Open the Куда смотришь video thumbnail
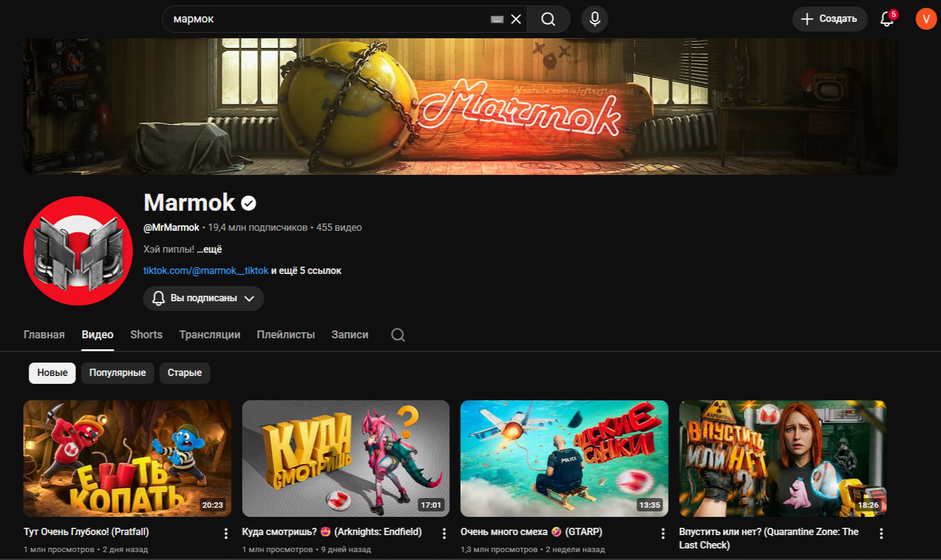The image size is (941, 560). click(345, 459)
